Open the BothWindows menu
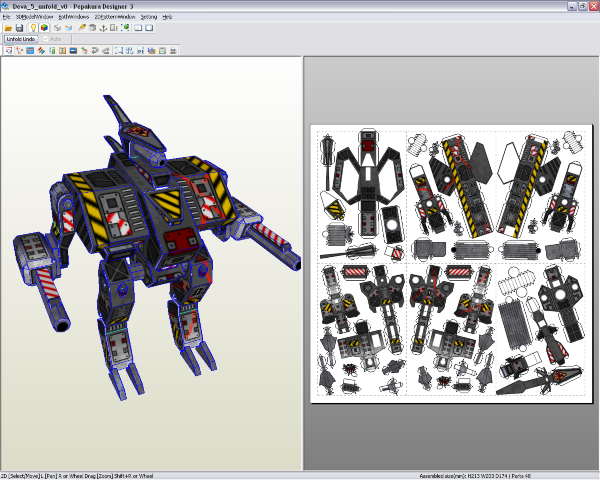Screen dimensions: 600x480 [73, 17]
